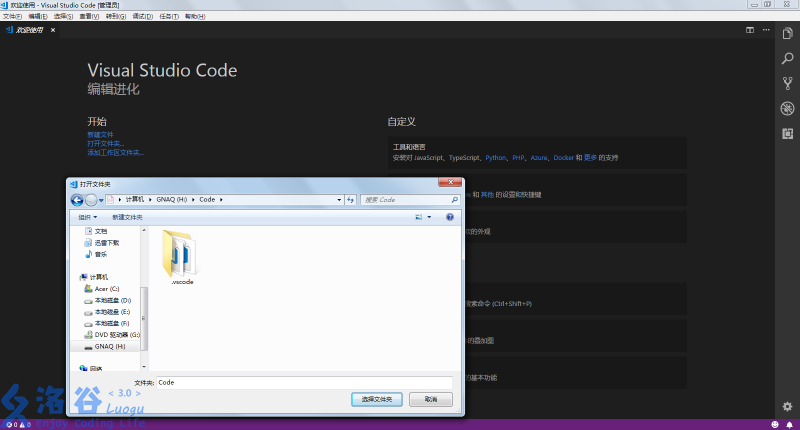Open recent locations dropdown beside nav arrows
This screenshot has height=430, width=800.
101,200
